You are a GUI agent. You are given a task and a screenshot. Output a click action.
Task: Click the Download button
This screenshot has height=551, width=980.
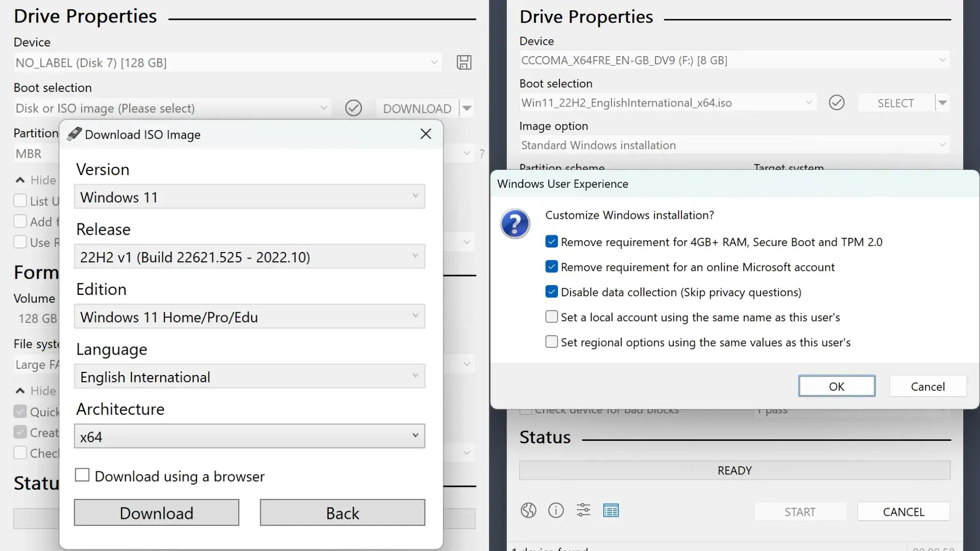[157, 512]
